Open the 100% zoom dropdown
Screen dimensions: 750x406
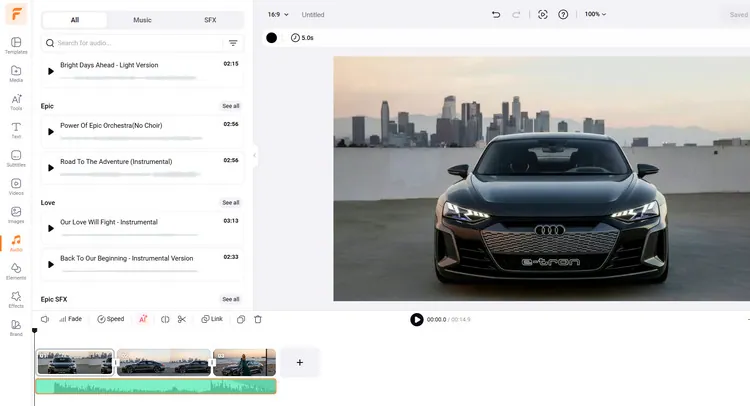pyautogui.click(x=595, y=14)
